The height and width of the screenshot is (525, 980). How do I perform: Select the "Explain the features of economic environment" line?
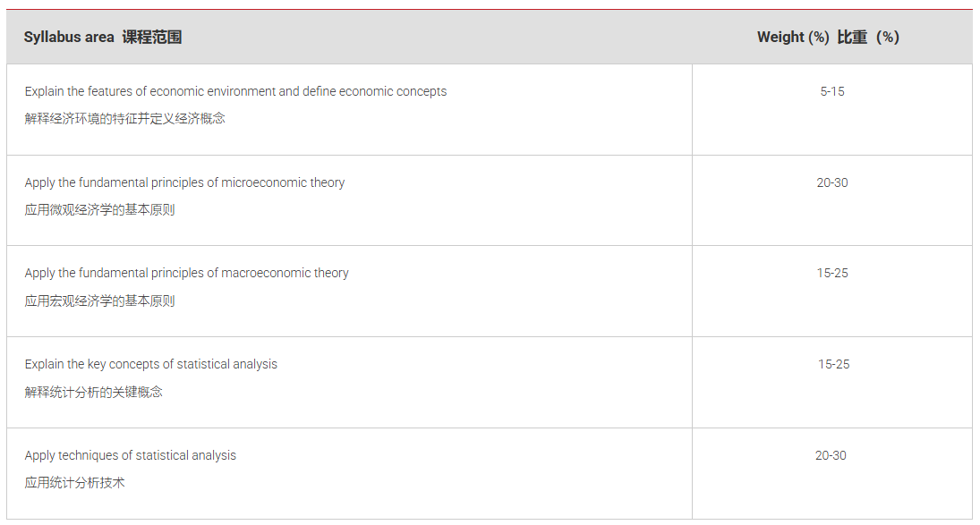[235, 91]
